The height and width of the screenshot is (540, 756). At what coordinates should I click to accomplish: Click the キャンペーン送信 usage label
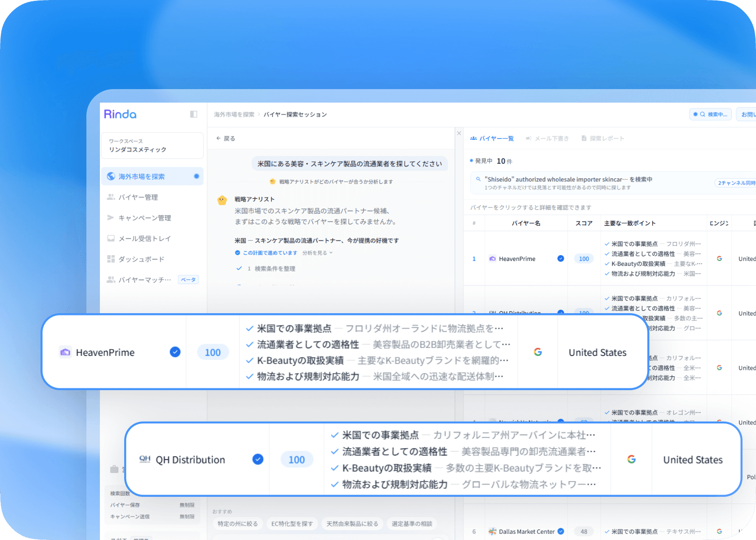[130, 517]
